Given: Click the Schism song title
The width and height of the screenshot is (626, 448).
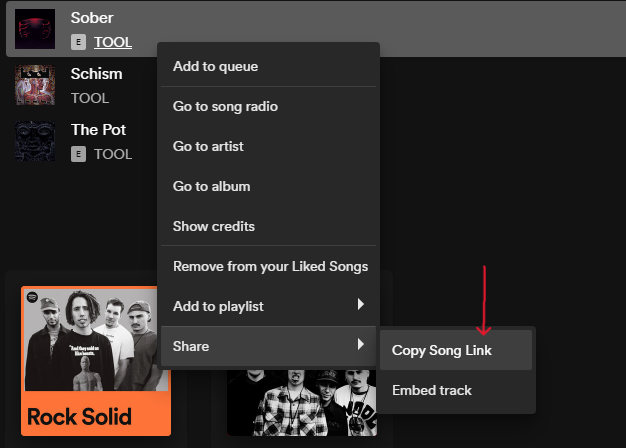Looking at the screenshot, I should pos(96,74).
